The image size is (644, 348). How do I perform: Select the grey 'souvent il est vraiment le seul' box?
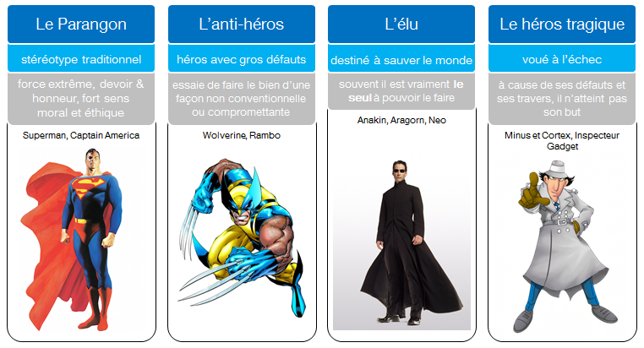click(x=401, y=91)
